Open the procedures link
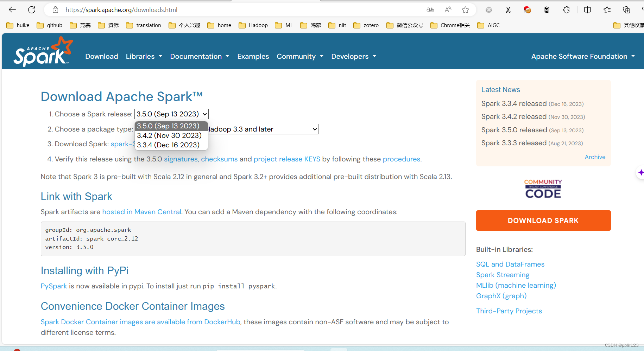644x351 pixels. (x=402, y=159)
